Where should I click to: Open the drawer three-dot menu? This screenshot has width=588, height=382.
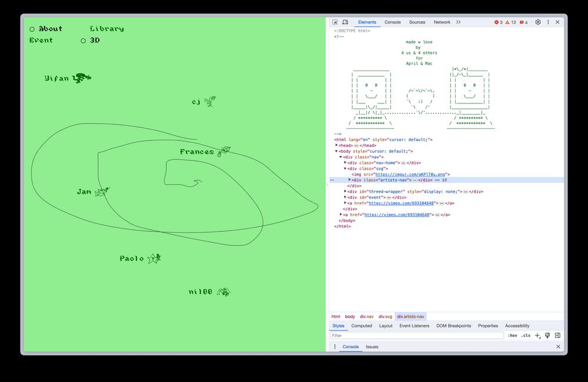click(335, 347)
